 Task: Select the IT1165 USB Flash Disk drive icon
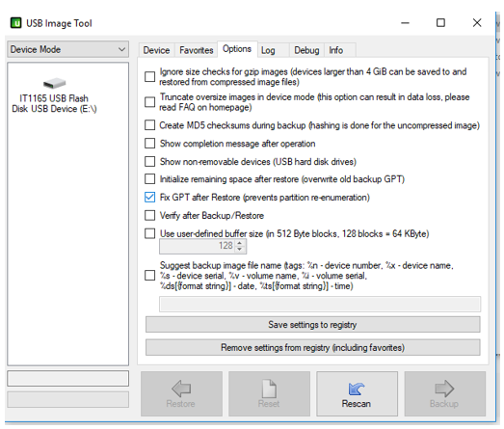(x=54, y=83)
